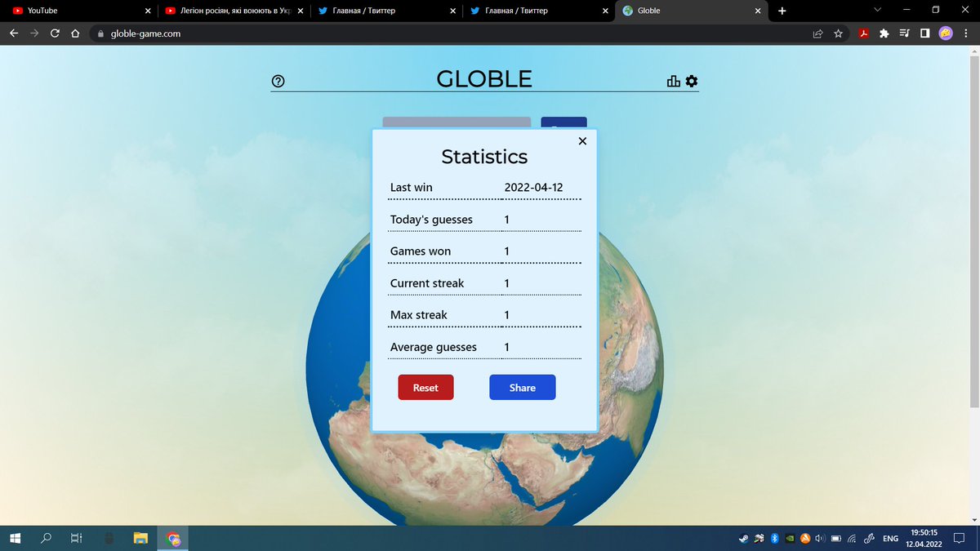
Task: Open a new browser tab
Action: pos(782,11)
